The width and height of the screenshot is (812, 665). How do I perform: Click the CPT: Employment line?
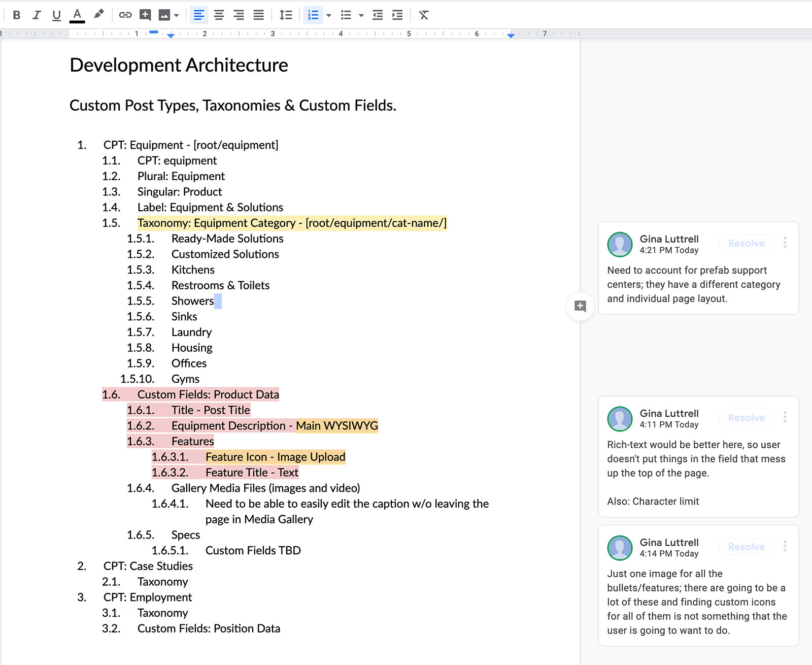coord(148,597)
